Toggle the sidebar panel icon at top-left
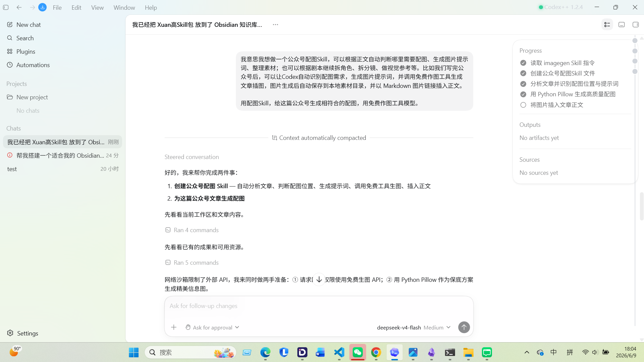Viewport: 644px width, 362px height. point(6,7)
